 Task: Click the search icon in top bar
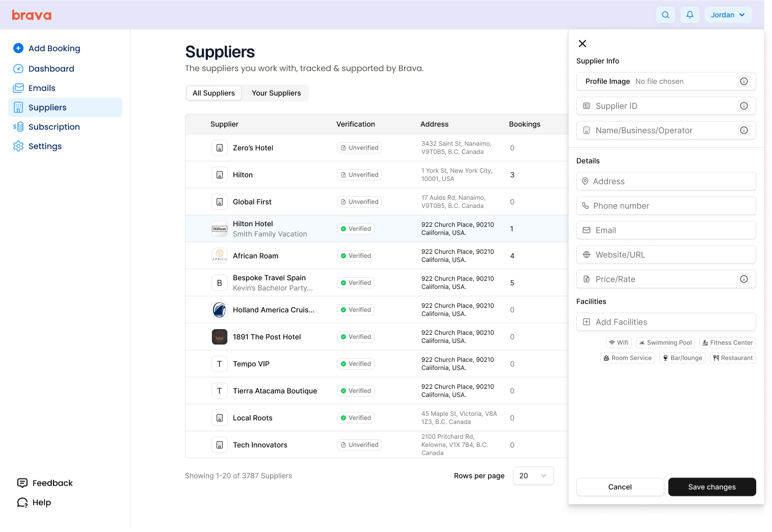(665, 15)
